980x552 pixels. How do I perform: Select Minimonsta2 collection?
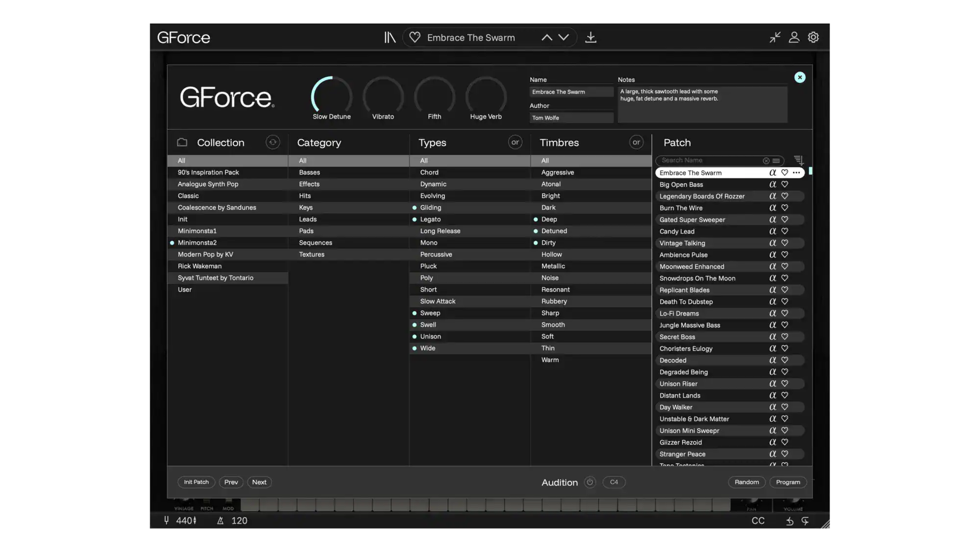coord(228,243)
